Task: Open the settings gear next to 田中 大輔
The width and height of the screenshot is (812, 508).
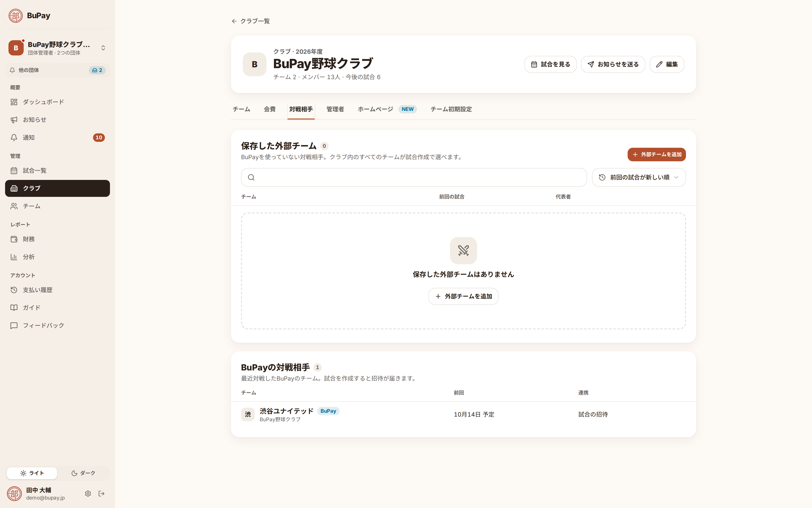Action: (x=88, y=494)
